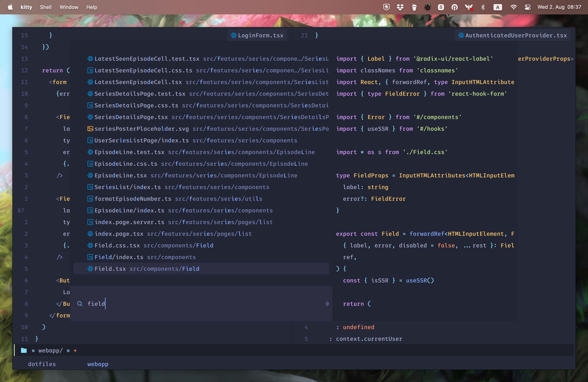This screenshot has width=588, height=382.
Task: Switch to the dotfiles tab
Action: pos(42,364)
